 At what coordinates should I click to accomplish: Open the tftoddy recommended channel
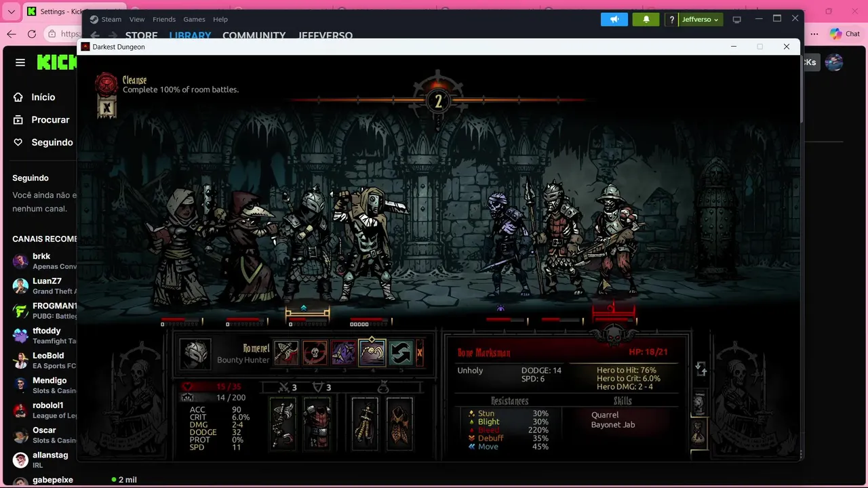(44, 335)
